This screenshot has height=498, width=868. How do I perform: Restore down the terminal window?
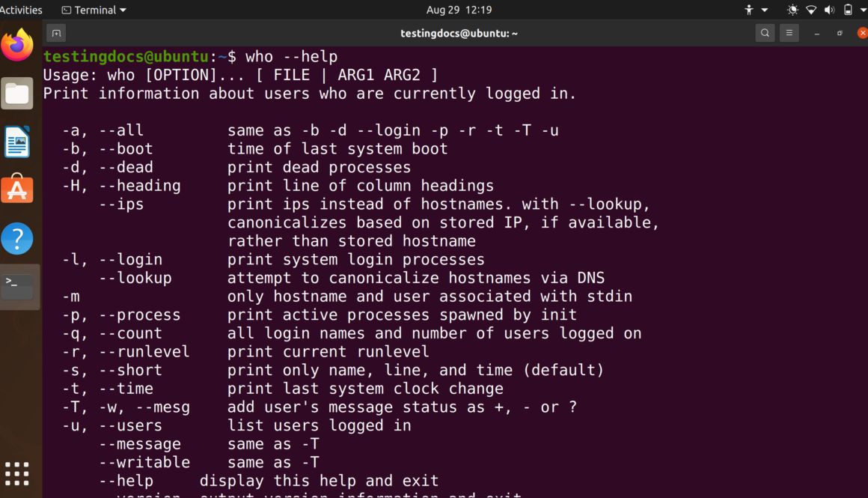pos(840,33)
